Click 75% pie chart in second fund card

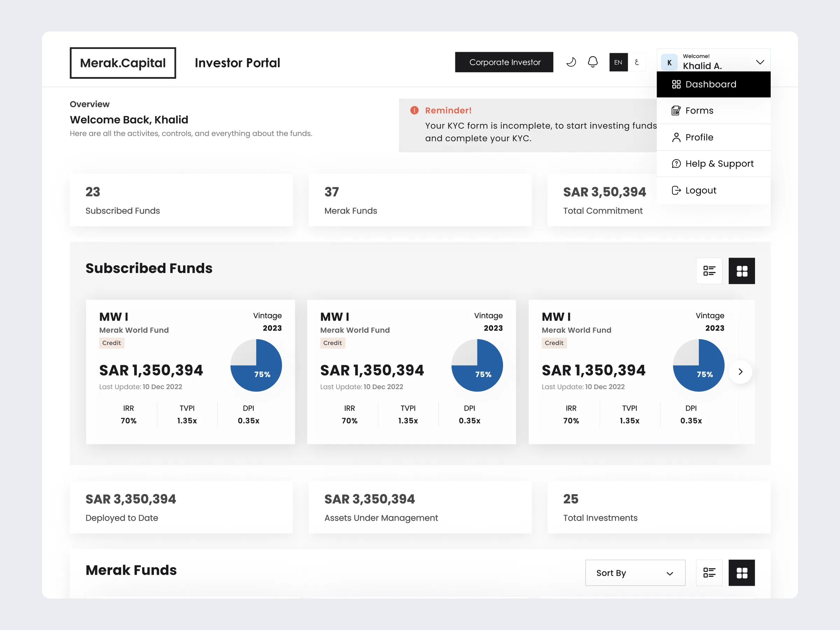477,365
